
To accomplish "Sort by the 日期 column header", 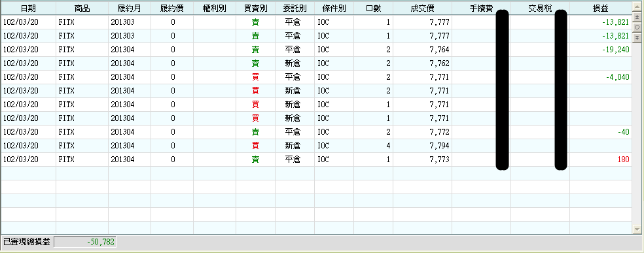I will pyautogui.click(x=28, y=8).
